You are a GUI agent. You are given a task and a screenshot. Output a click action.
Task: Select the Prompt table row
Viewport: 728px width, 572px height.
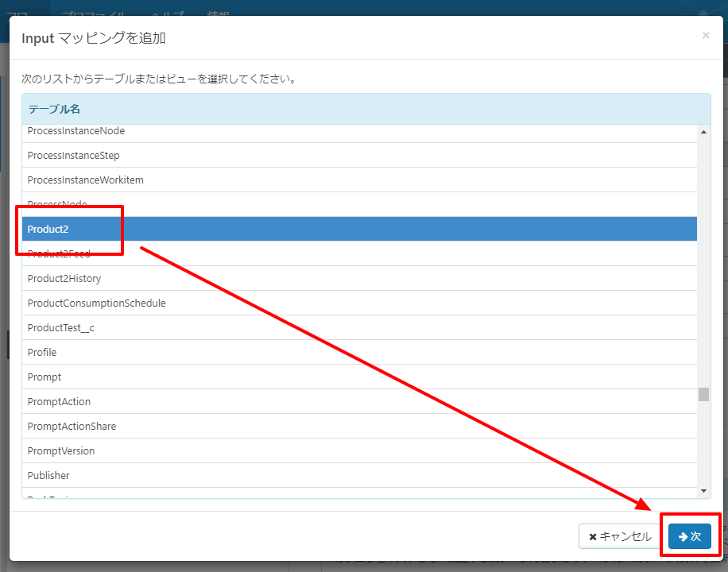(x=359, y=377)
